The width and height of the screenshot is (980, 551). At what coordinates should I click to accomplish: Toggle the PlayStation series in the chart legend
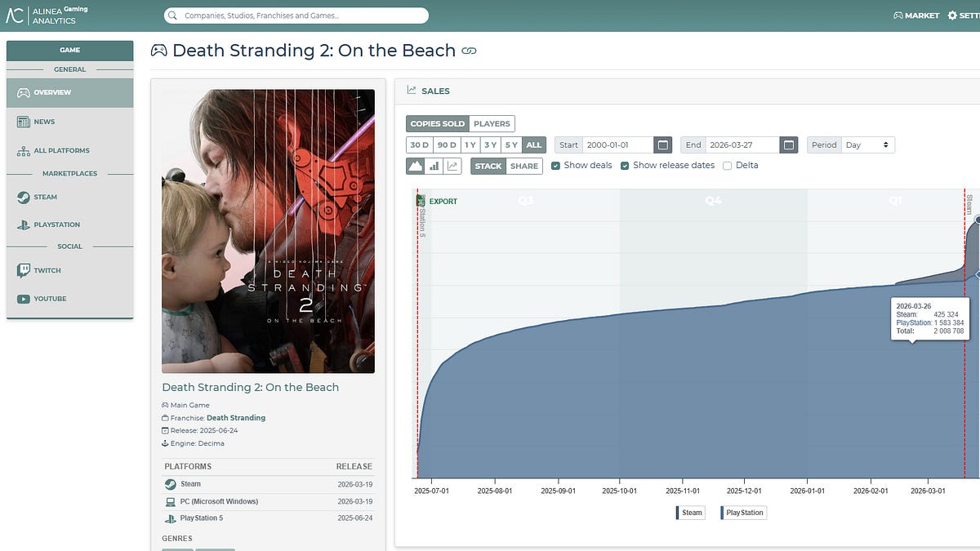(743, 513)
